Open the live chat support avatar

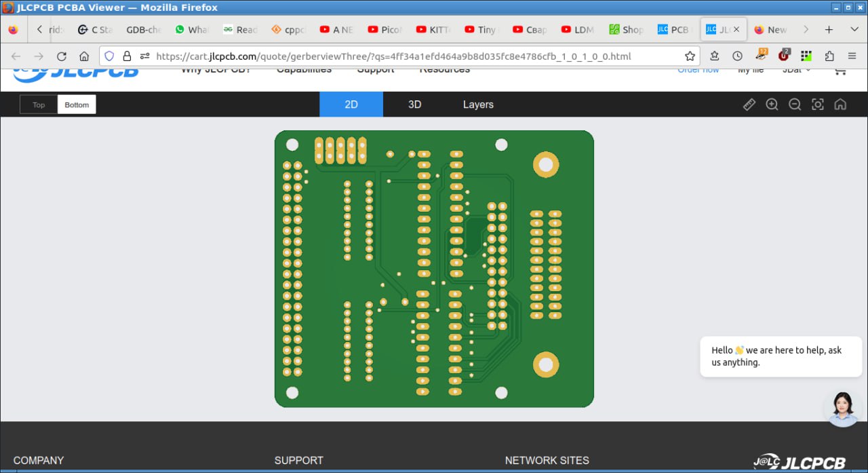(843, 408)
